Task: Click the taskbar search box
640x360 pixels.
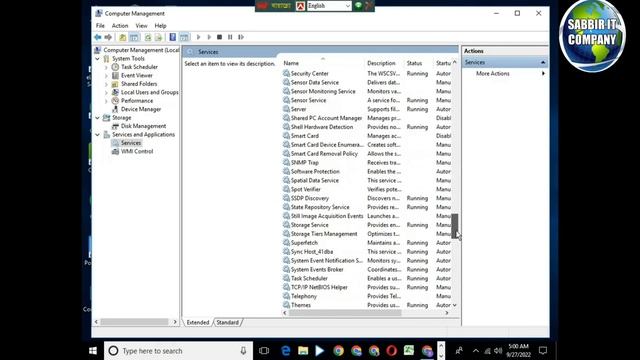Action: pos(178,351)
